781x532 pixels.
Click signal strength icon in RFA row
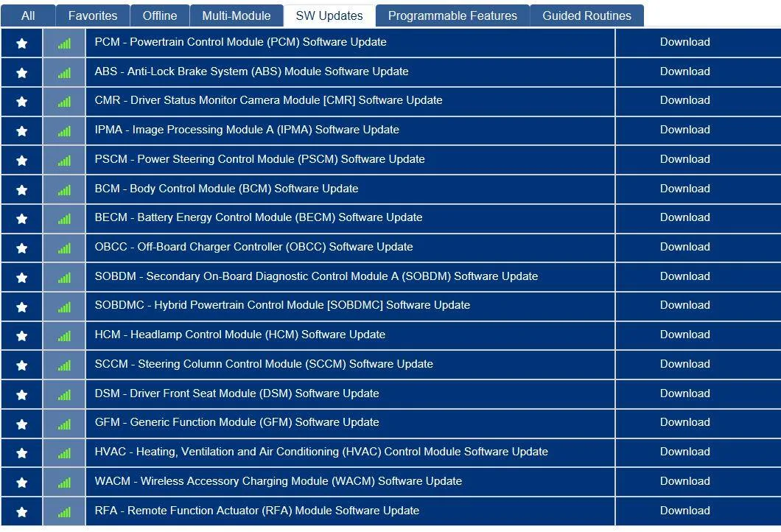64,512
